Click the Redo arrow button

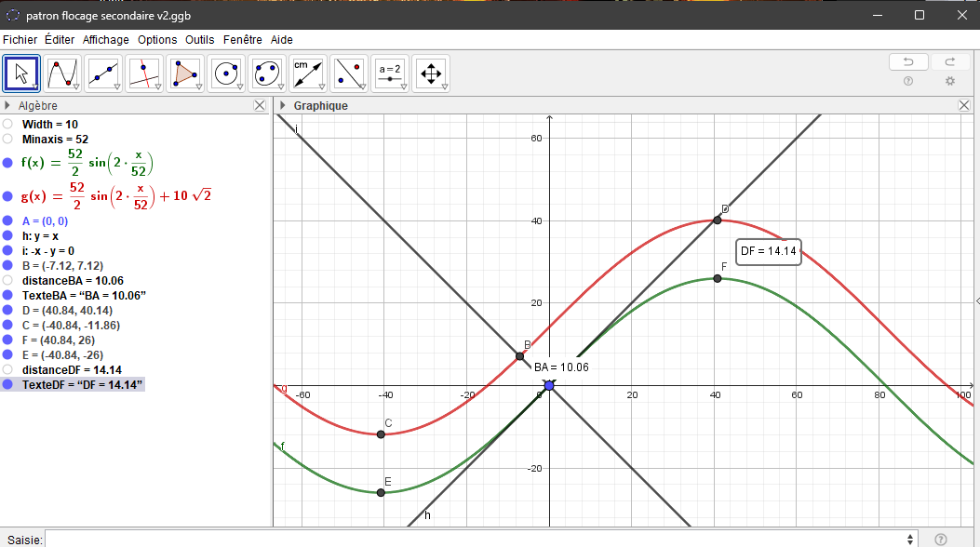[x=950, y=61]
